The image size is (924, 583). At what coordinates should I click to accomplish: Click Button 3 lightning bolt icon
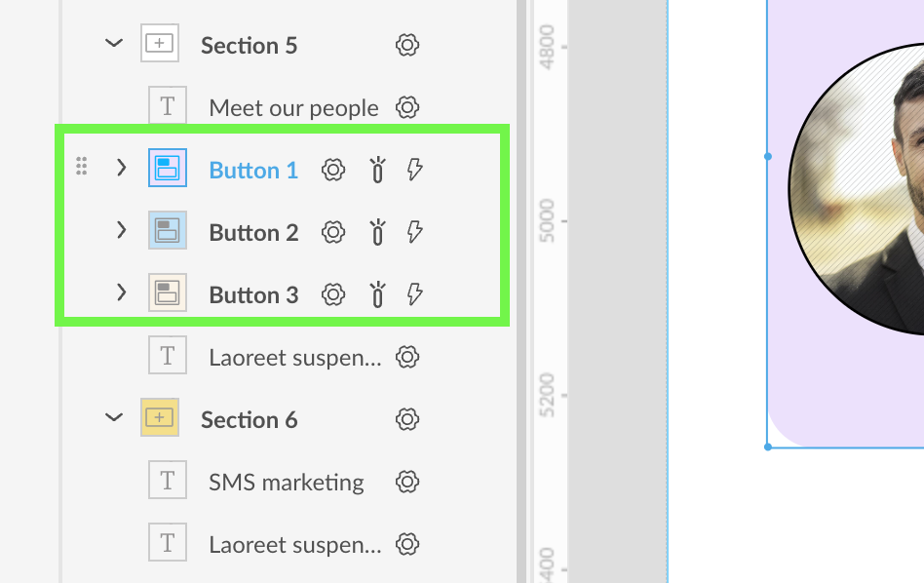[415, 294]
